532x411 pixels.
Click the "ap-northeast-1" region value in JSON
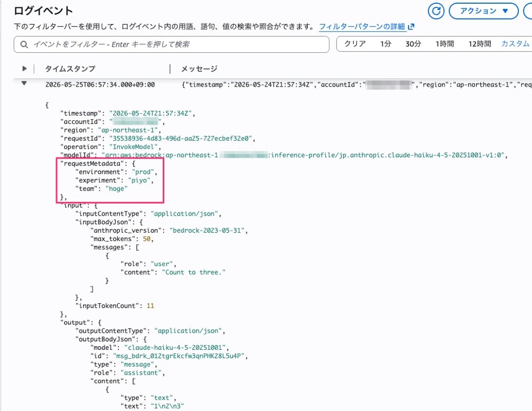click(x=128, y=130)
